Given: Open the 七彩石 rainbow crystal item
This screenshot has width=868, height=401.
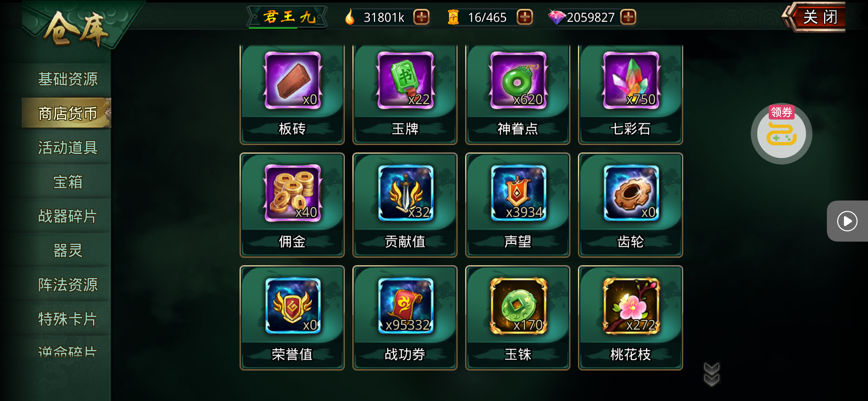Looking at the screenshot, I should point(631,81).
